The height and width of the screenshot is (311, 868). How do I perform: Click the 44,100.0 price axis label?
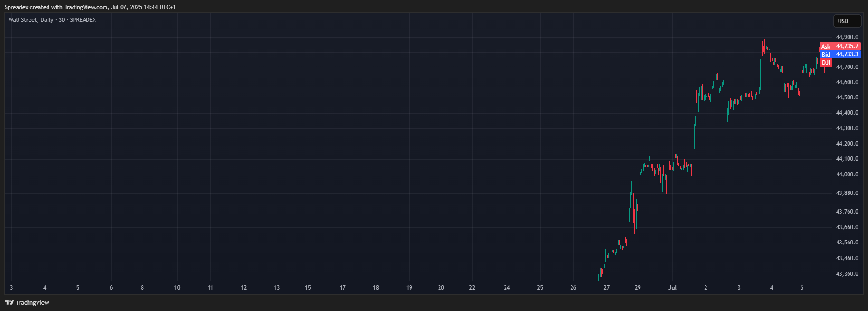click(847, 159)
